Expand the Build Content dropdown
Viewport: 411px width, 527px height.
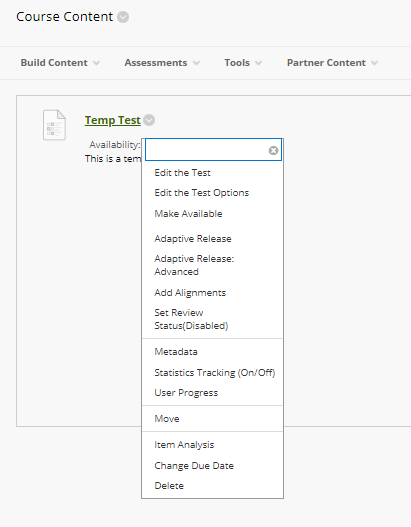tap(60, 63)
